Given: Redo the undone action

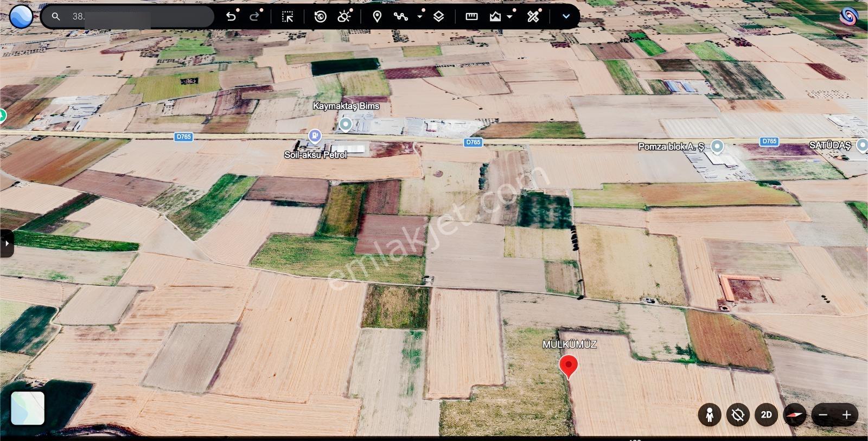Looking at the screenshot, I should tap(254, 17).
